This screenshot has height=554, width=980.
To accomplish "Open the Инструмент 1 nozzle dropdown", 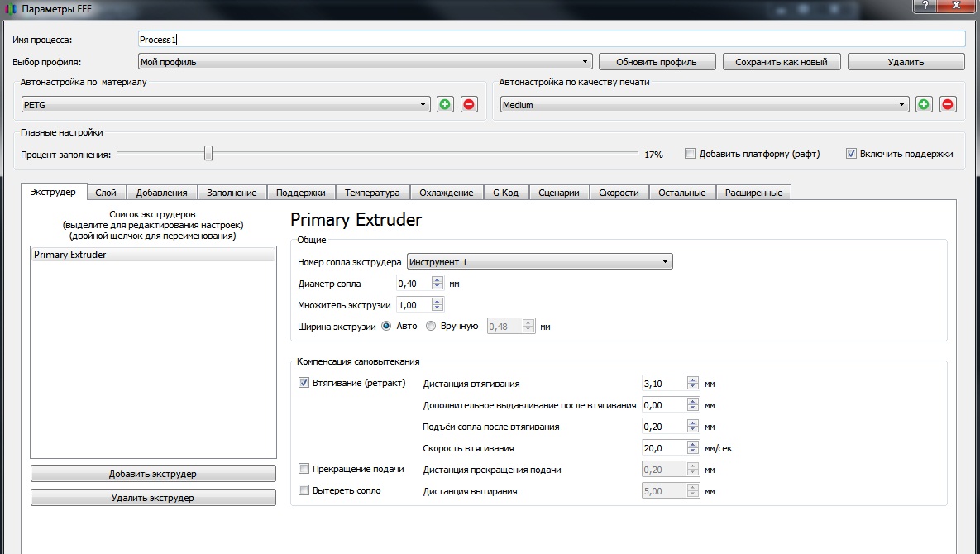I will pos(539,262).
